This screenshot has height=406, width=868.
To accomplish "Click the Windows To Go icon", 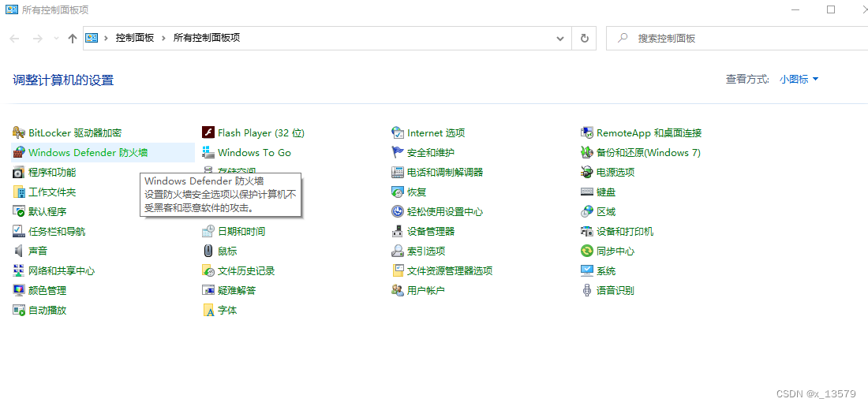I will click(x=208, y=153).
